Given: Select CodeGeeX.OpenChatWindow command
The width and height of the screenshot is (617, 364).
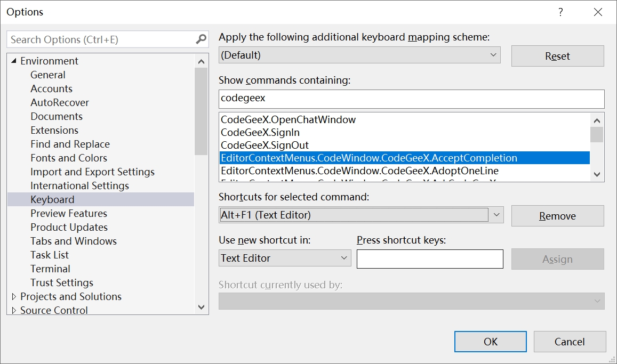Looking at the screenshot, I should 405,119.
